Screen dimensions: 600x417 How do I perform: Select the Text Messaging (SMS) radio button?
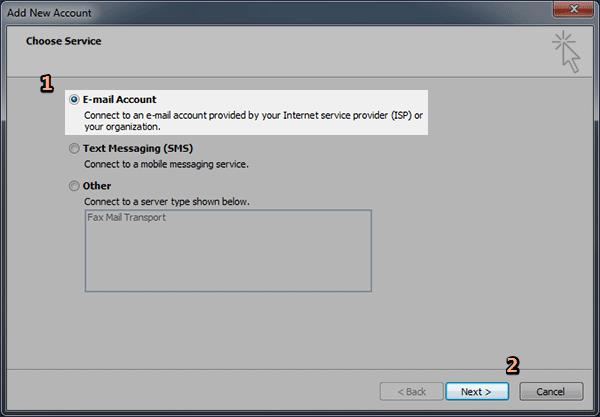74,148
